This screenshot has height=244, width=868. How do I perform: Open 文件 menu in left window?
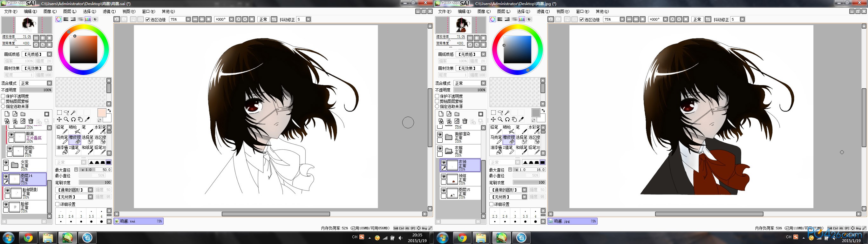coord(10,11)
